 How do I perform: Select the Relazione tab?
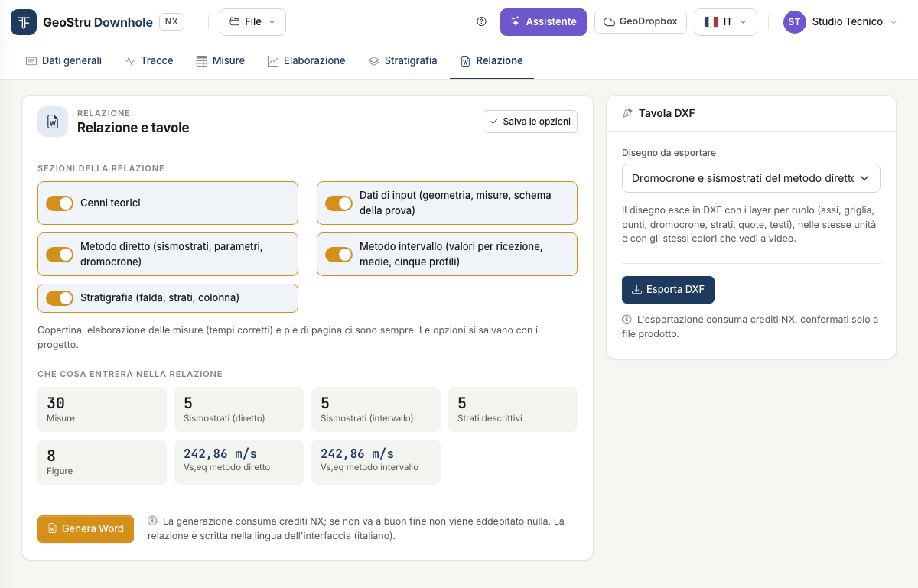pyautogui.click(x=492, y=61)
